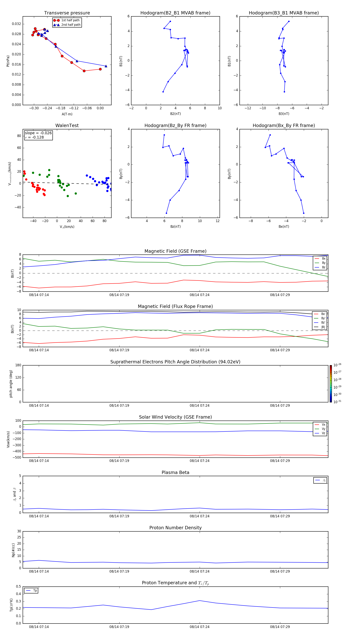The height and width of the screenshot is (644, 351).
Task: Click the 08/14 07:14 tick under Solar Wind Velocity
Action: (x=39, y=461)
